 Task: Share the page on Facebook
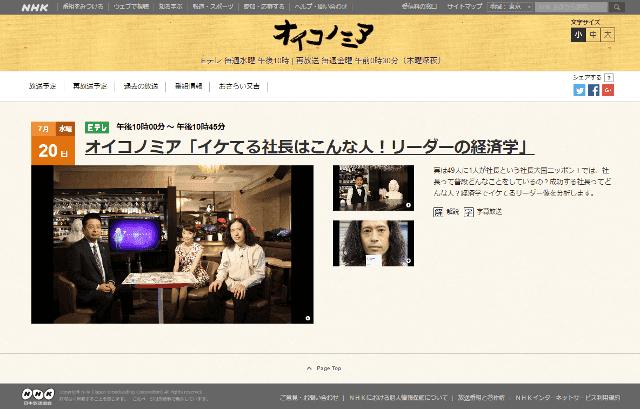(594, 90)
